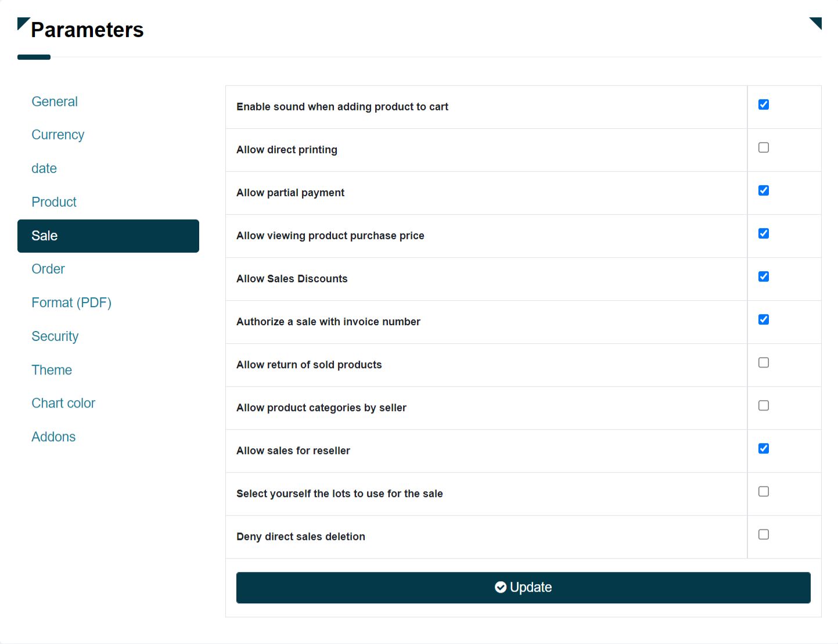Uncheck Allow partial payment
The height and width of the screenshot is (644, 838).
[x=764, y=190]
